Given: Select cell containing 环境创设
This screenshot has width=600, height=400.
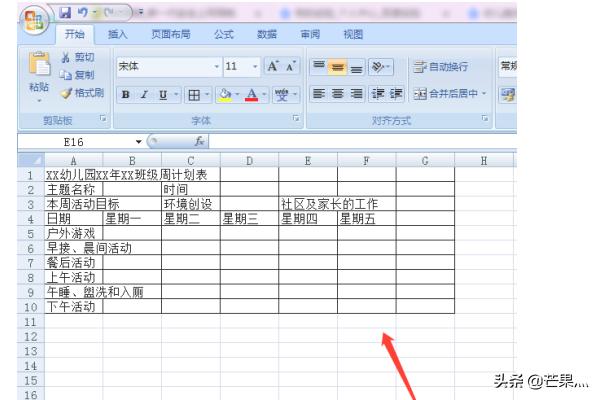Looking at the screenshot, I should click(191, 204).
